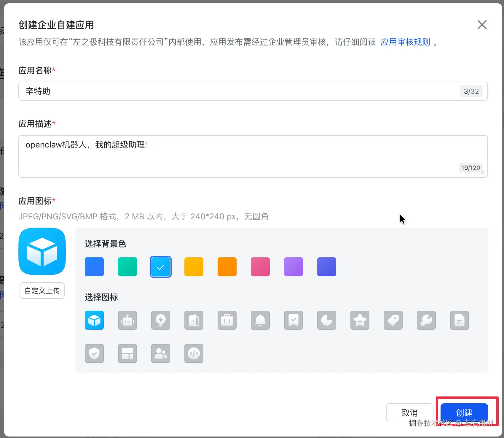The width and height of the screenshot is (504, 438).
Task: Pick the green background color
Action: (127, 267)
